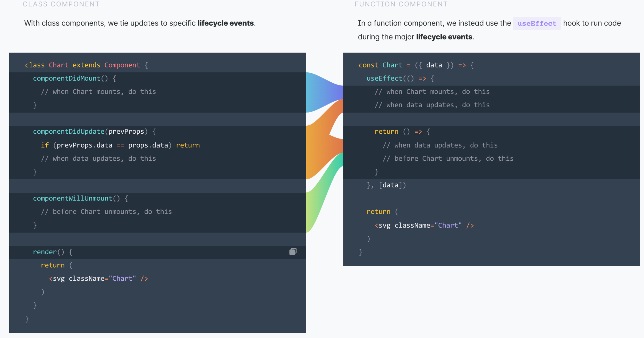The image size is (644, 338).
Task: Click the '}, [data])' dependency array line
Action: click(386, 185)
